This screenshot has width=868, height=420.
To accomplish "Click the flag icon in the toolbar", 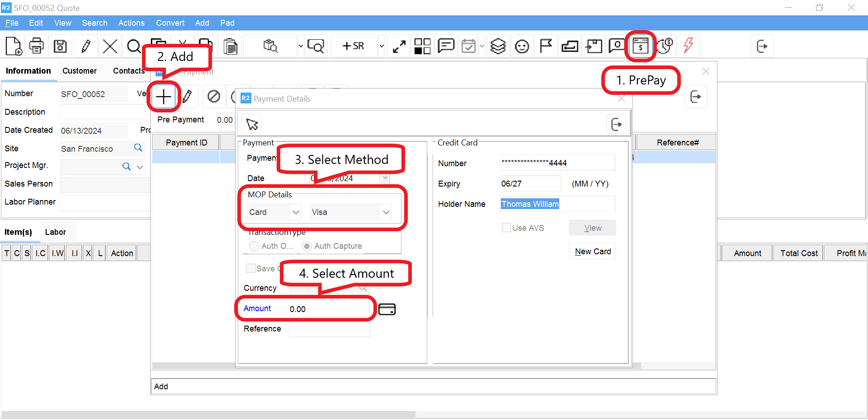I will click(x=546, y=46).
